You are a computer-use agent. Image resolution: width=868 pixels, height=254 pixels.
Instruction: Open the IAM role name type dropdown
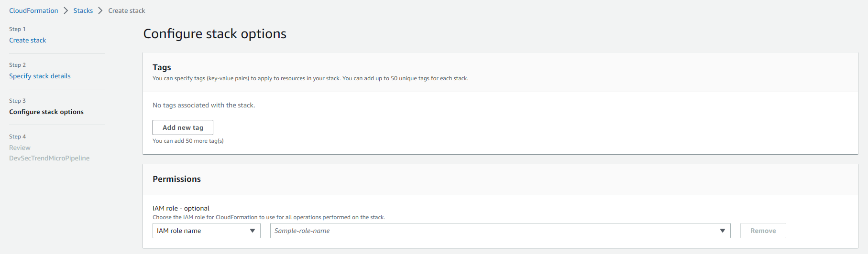pos(207,231)
